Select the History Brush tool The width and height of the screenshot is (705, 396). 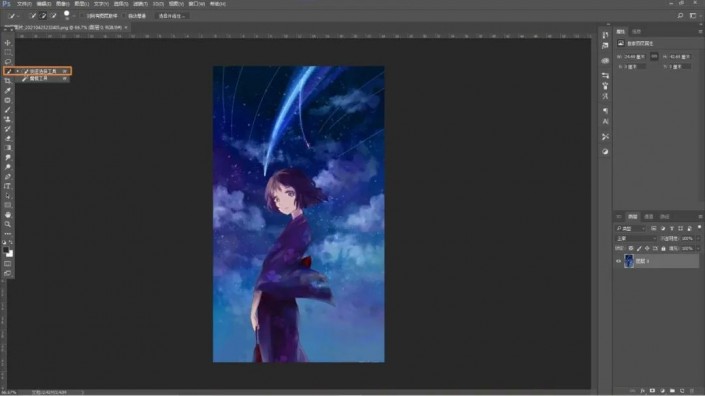[x=8, y=129]
